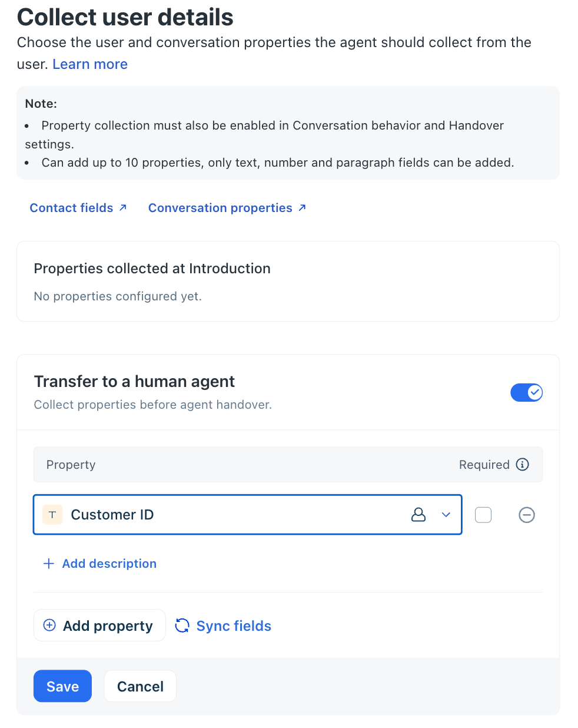Click the external arrow beside Conversation properties

coord(302,207)
